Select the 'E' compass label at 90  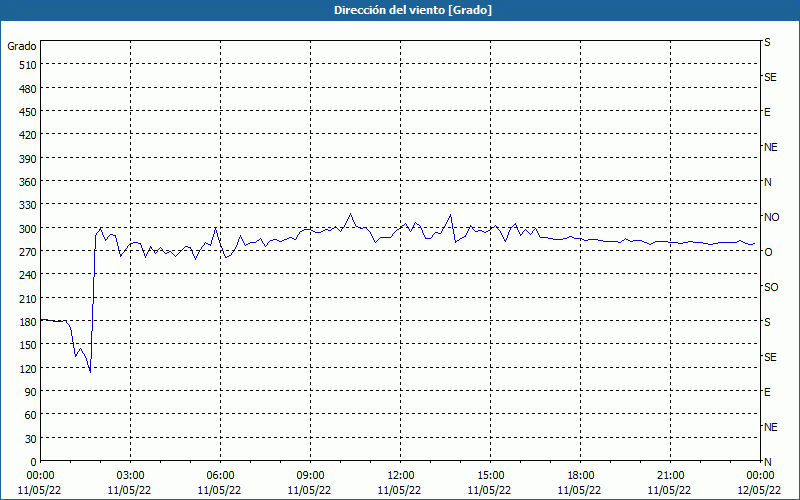click(767, 392)
